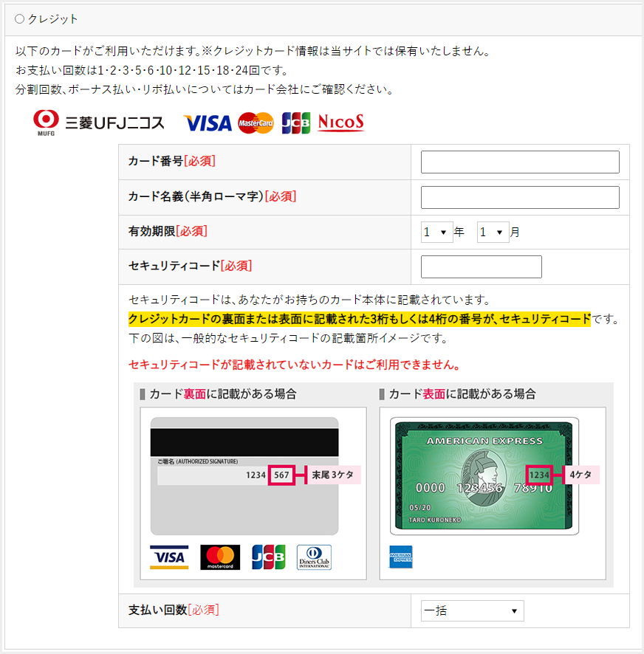Click the card back security code illustration
This screenshot has width=644, height=654.
click(x=244, y=476)
